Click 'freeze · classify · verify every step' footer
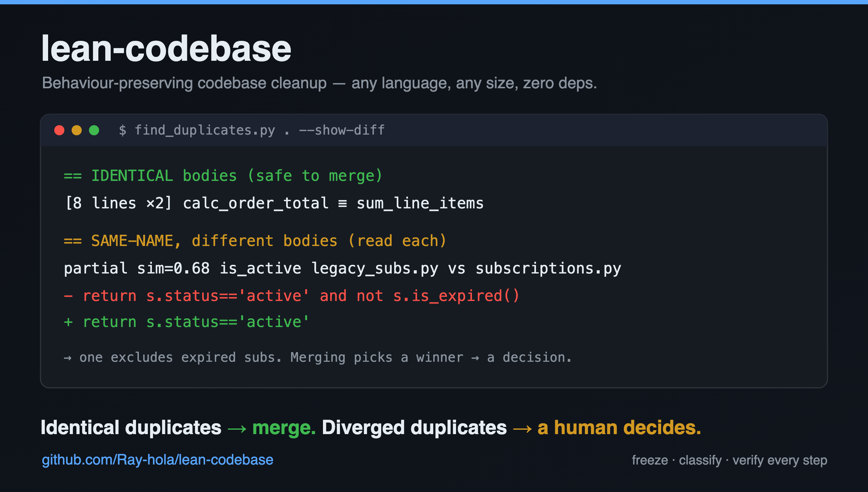This screenshot has height=492, width=868. pos(729,460)
